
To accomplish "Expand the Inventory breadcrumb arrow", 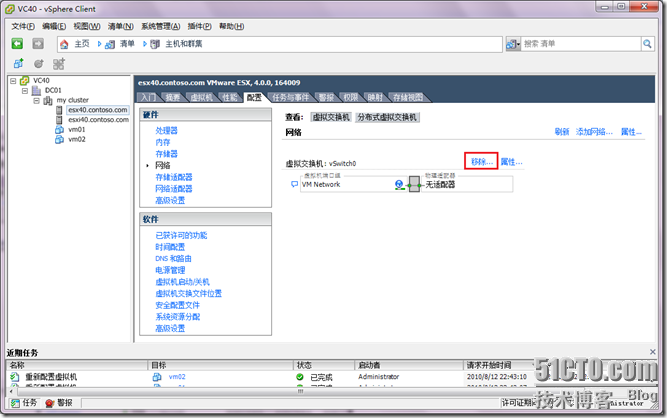I will click(x=145, y=44).
